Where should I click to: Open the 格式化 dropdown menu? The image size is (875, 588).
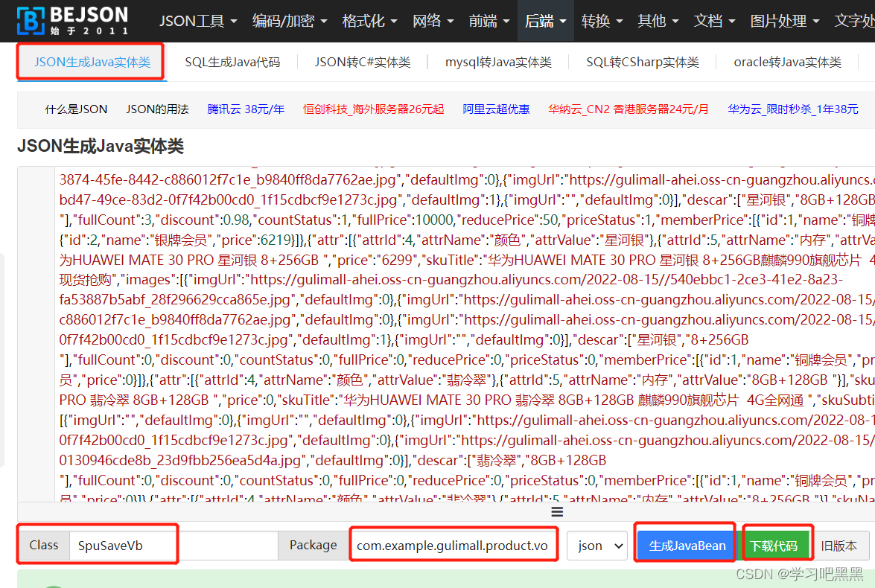coord(369,21)
